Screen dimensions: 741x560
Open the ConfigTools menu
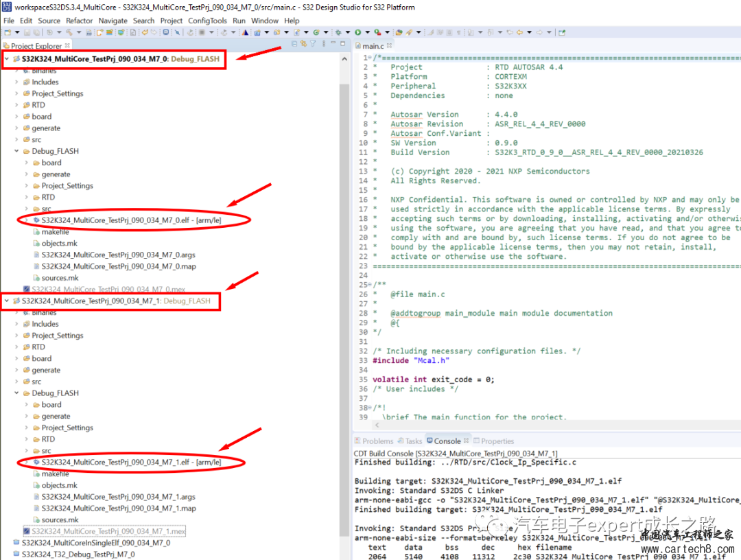(207, 21)
